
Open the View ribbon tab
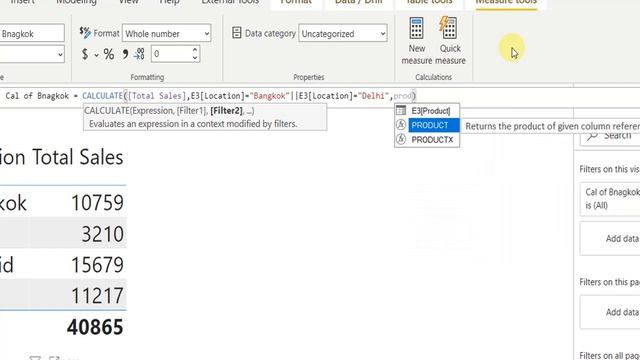point(128,2)
